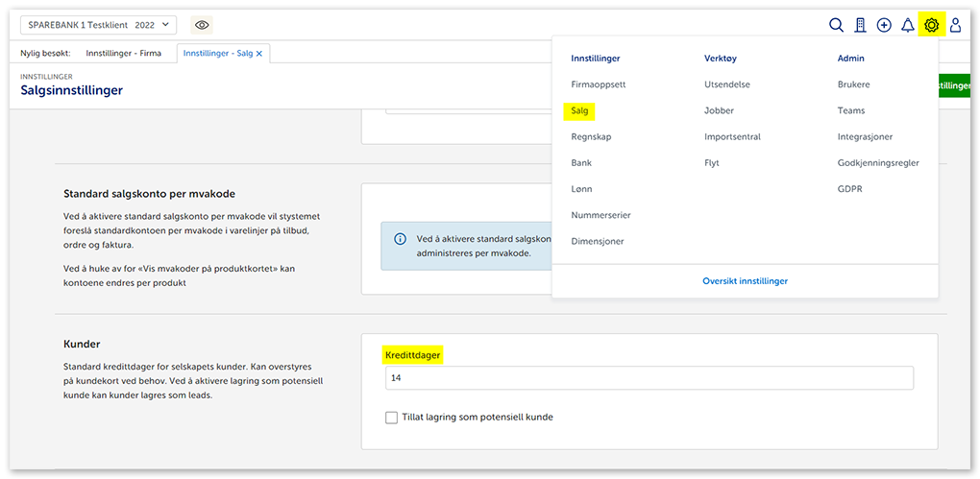Click the info icon in the blue notice

tap(400, 238)
